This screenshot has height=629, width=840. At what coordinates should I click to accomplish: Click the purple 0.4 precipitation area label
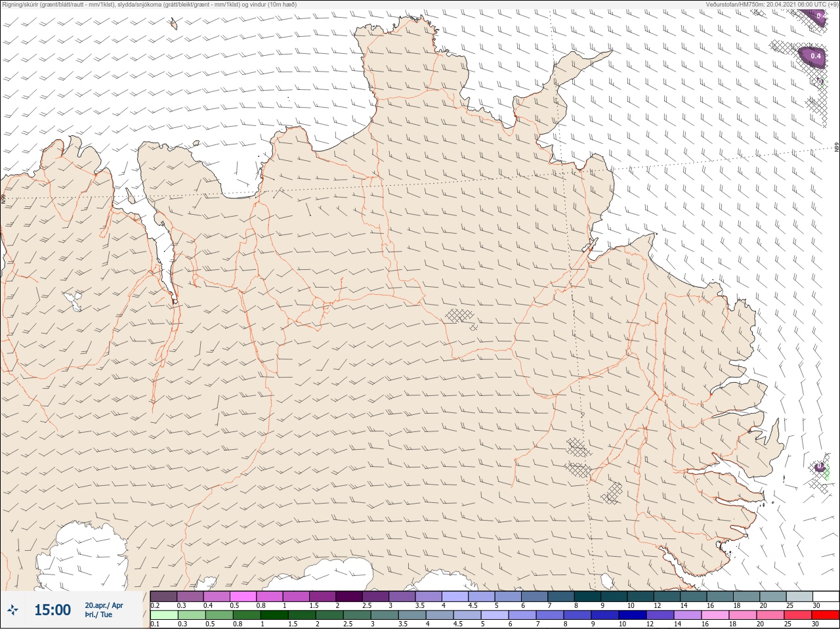point(816,56)
